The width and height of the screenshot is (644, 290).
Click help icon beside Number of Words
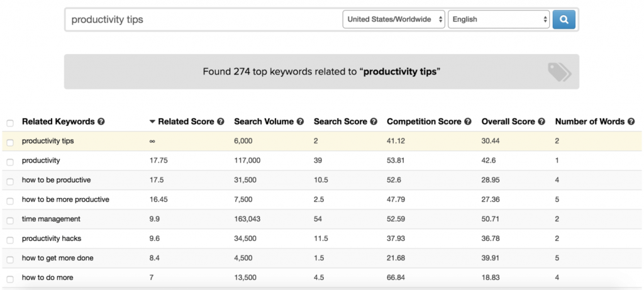coord(631,122)
